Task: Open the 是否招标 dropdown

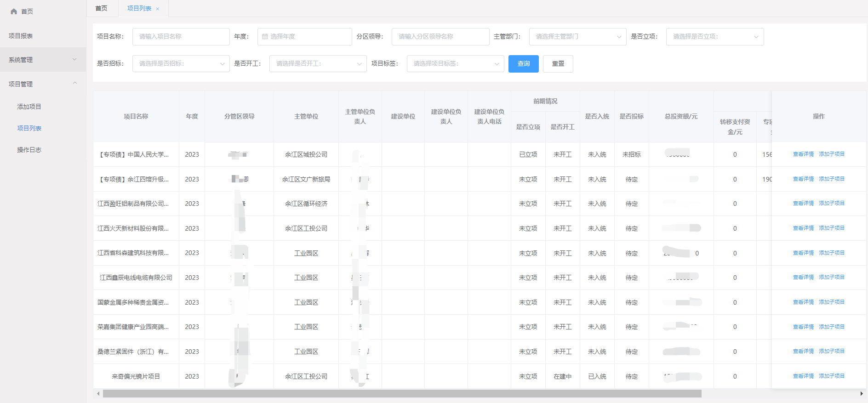Action: [181, 64]
